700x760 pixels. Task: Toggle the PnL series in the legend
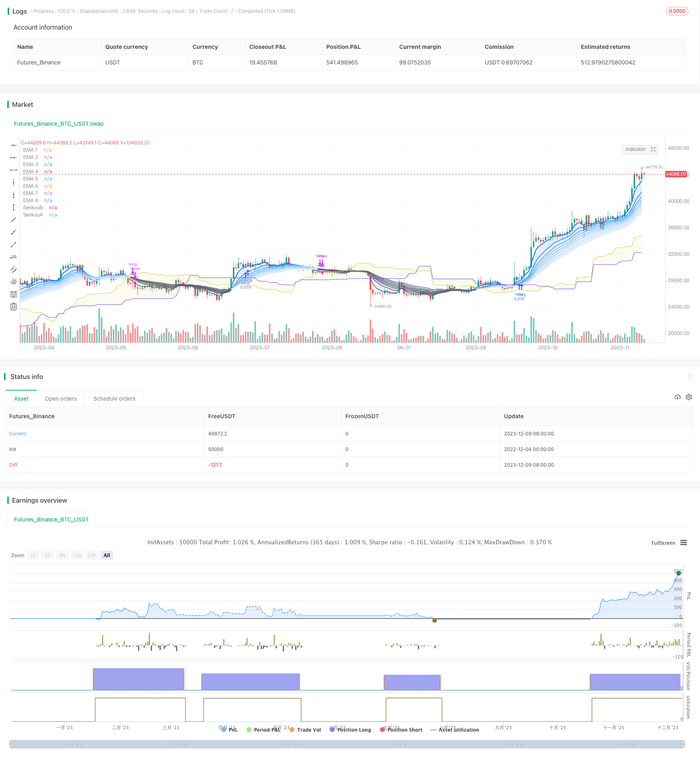(230, 730)
